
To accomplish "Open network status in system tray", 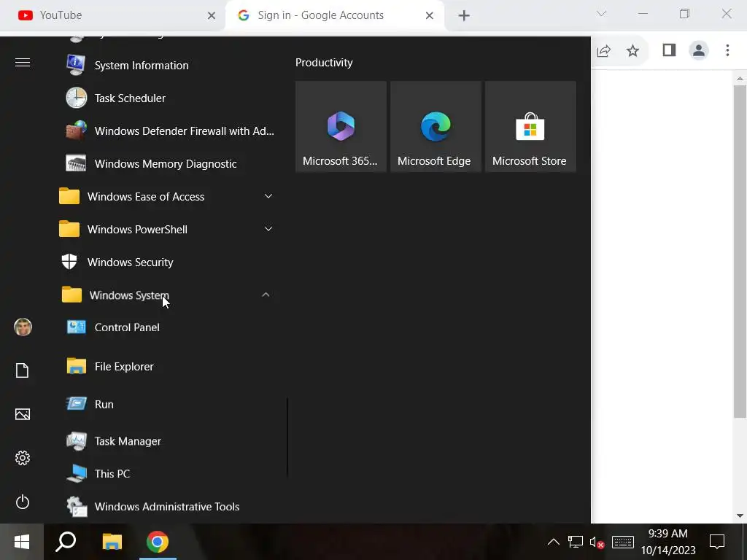I will click(x=576, y=542).
